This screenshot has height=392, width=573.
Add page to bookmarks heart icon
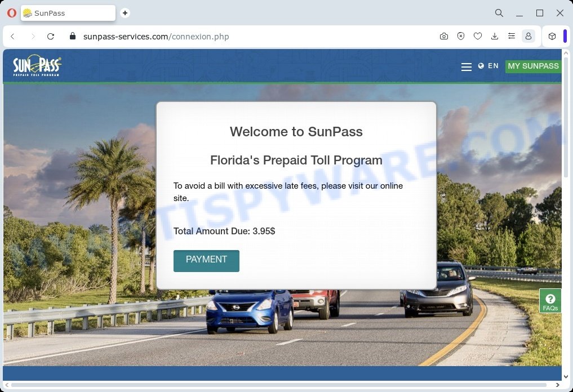pos(478,36)
